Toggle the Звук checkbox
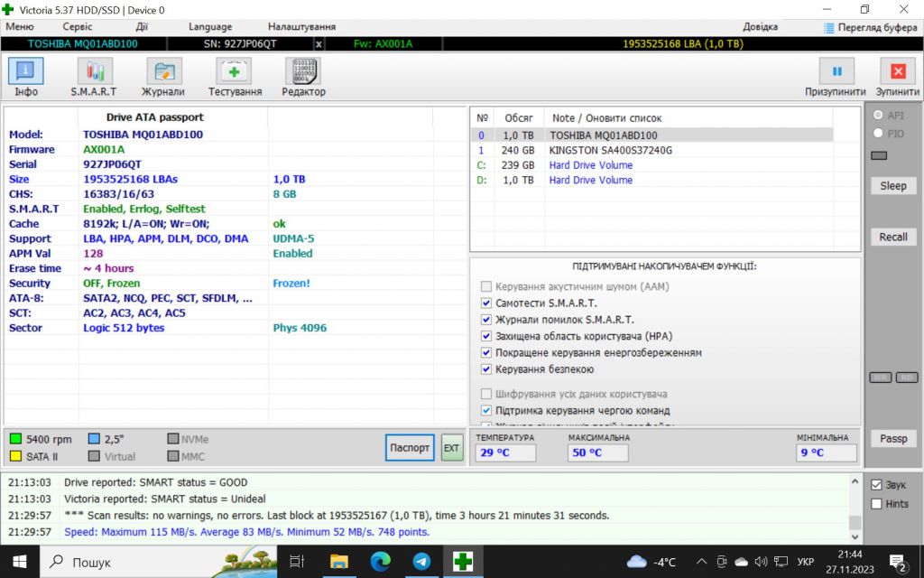Screen dimensions: 924x578 point(876,485)
